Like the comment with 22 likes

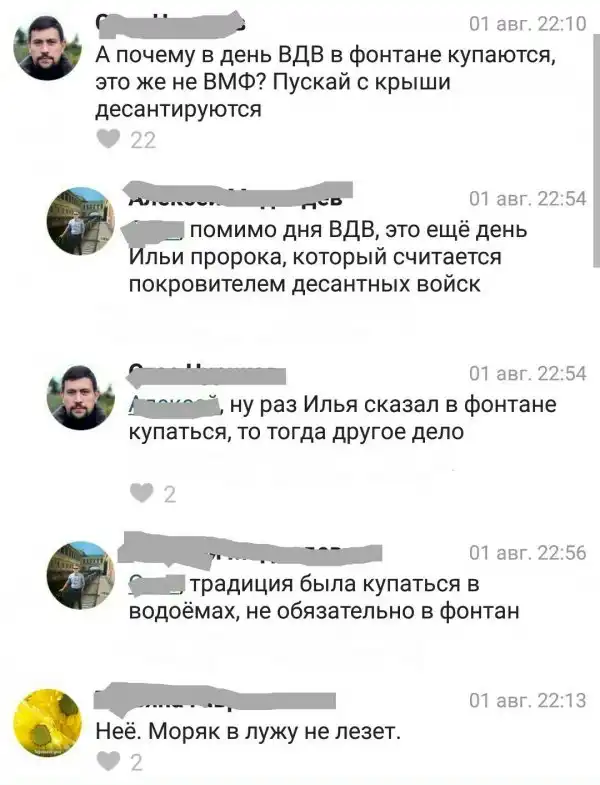coord(108,139)
